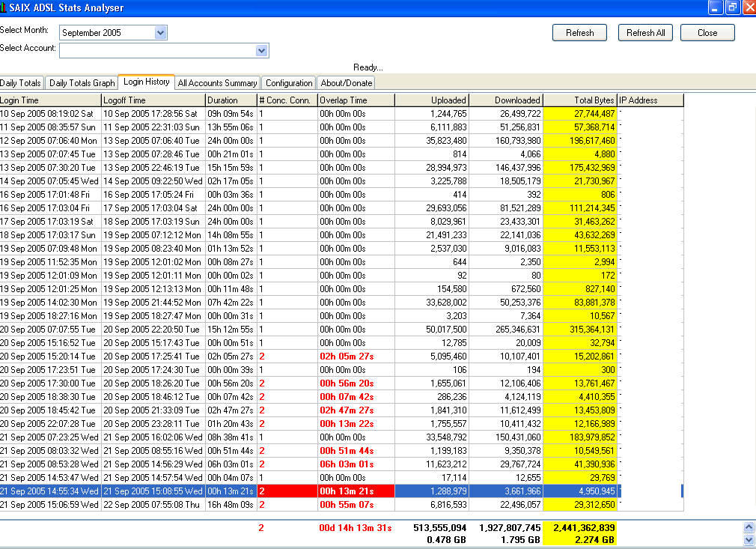The height and width of the screenshot is (549, 756).
Task: Click the SAIX ADSL Stats Analyser title icon
Action: tap(4, 7)
